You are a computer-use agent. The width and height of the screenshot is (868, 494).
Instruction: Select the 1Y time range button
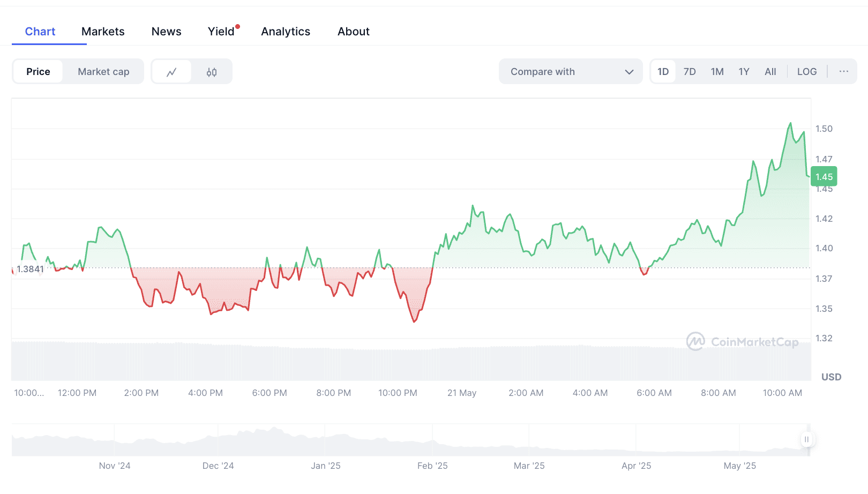[744, 72]
